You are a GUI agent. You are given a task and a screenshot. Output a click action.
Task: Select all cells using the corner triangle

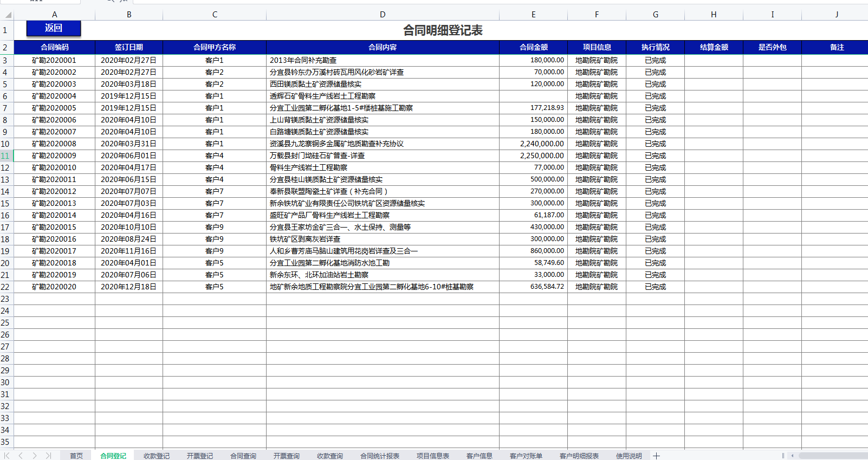7,15
